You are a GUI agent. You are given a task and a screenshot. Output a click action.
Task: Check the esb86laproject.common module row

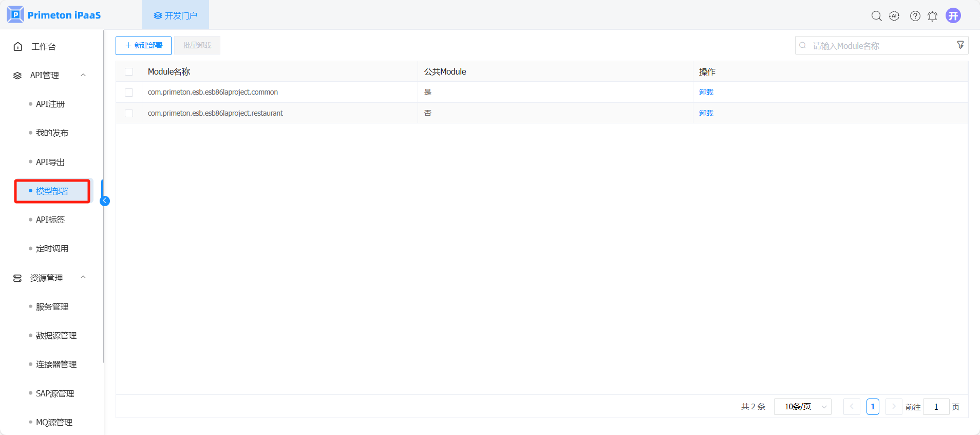(x=129, y=93)
